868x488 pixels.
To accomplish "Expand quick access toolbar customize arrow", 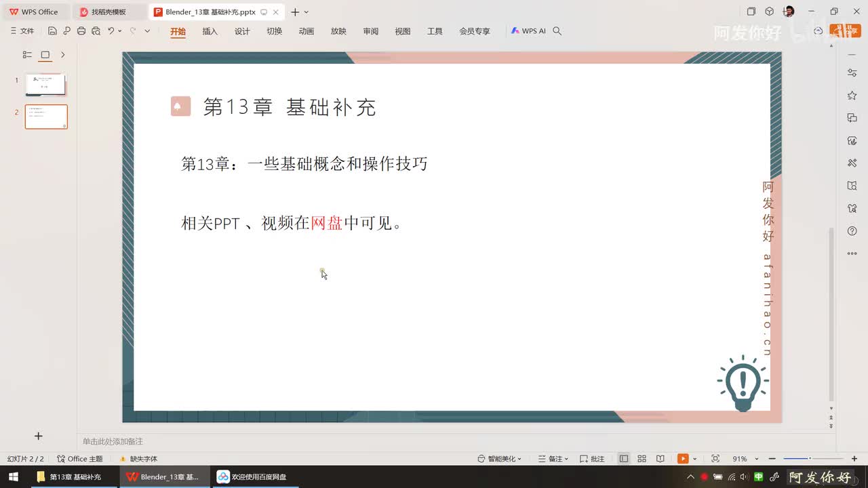I will 147,31.
